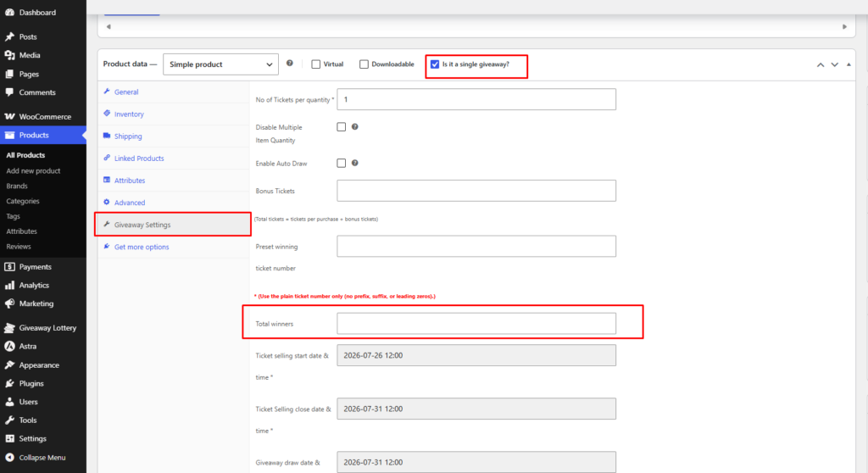Click the Astra logo icon

pos(9,346)
